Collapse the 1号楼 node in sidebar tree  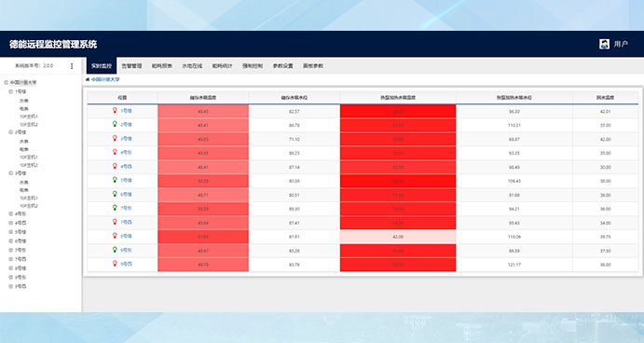point(11,91)
